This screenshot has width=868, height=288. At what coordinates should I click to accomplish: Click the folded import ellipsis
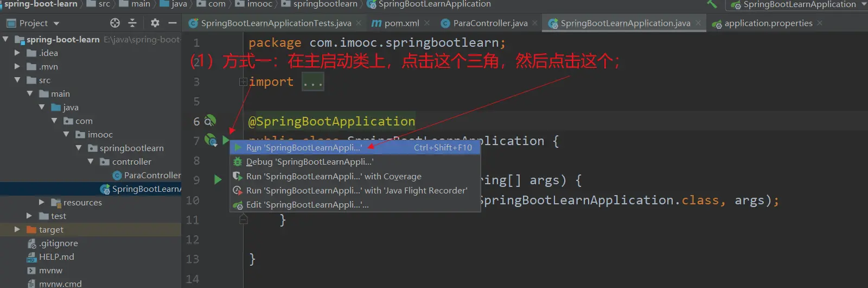(313, 82)
